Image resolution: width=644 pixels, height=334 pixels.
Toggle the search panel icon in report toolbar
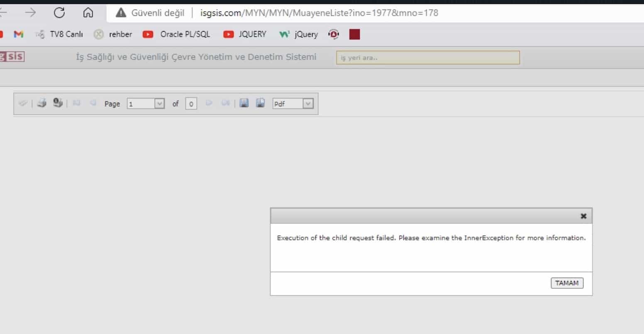(23, 103)
